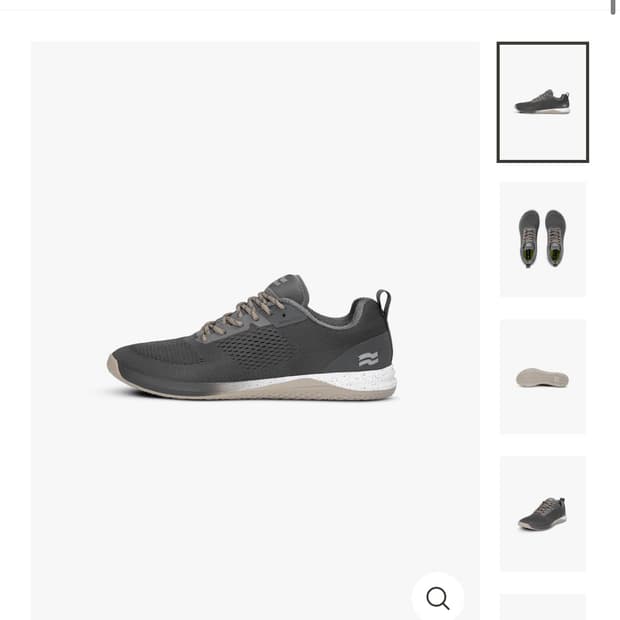This screenshot has width=620, height=620.
Task: Open the top-down pair view thumbnail
Action: click(542, 239)
